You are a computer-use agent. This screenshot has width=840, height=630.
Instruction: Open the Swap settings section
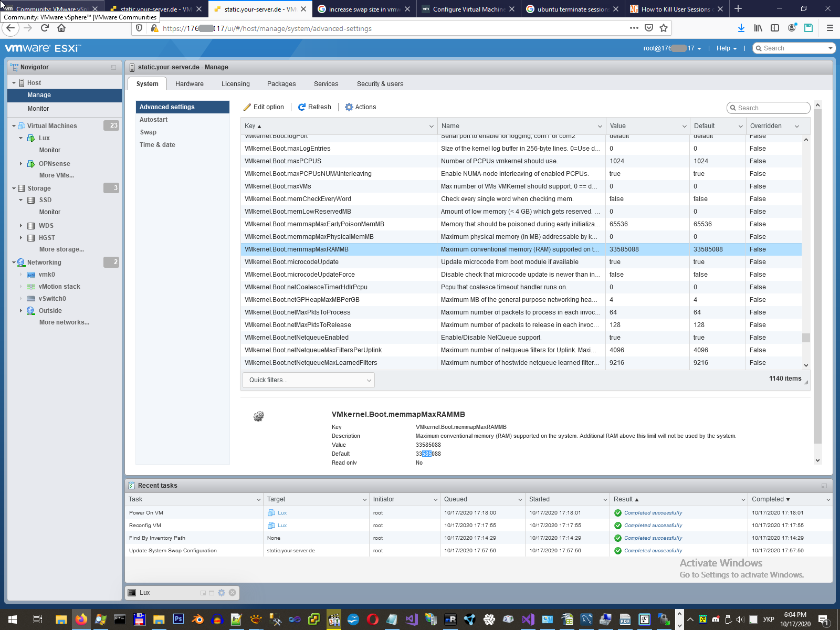pos(183,132)
